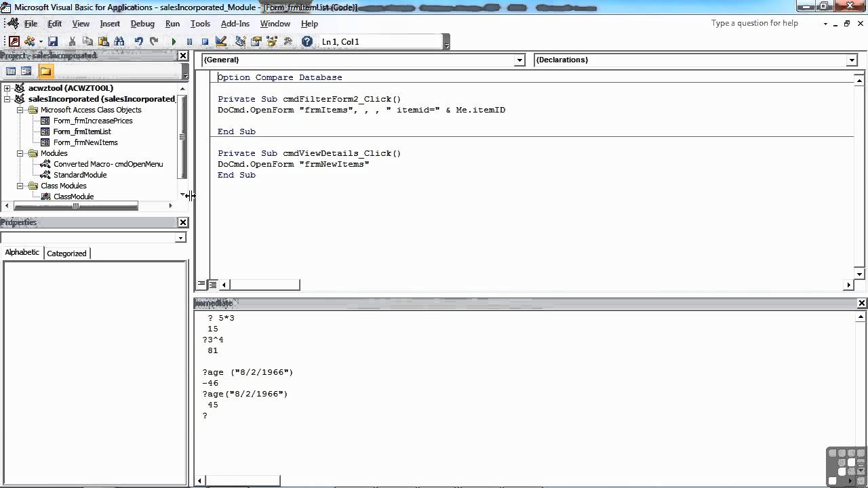This screenshot has width=868, height=488.
Task: Collapse the Class Modules folder
Action: pyautogui.click(x=20, y=186)
